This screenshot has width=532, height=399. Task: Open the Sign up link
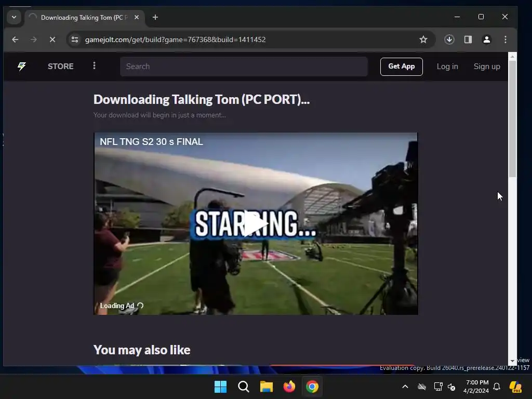tap(486, 66)
